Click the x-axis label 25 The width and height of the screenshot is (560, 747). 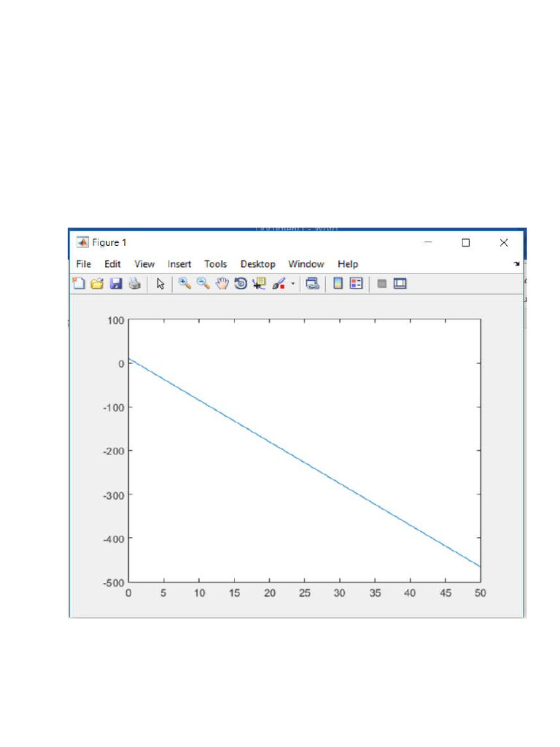tap(304, 593)
